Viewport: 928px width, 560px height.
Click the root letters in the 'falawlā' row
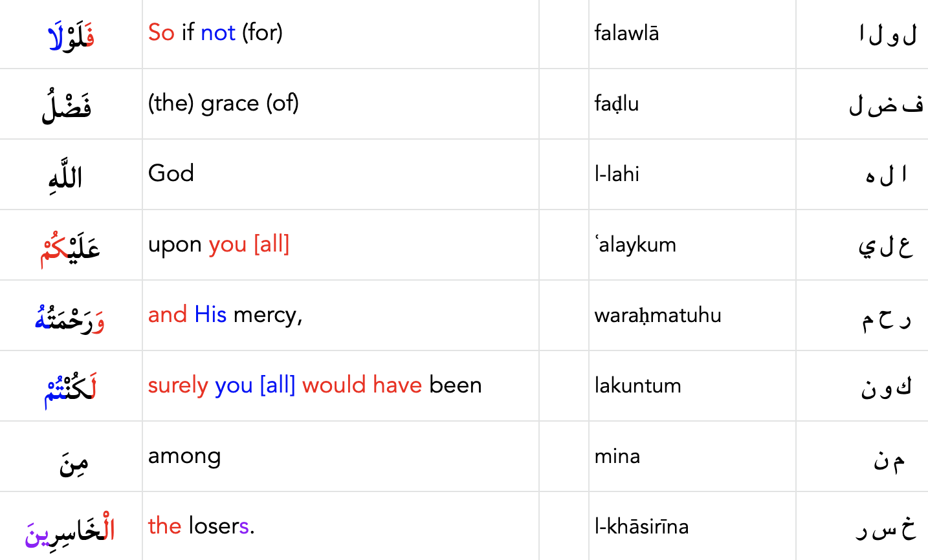pos(888,34)
